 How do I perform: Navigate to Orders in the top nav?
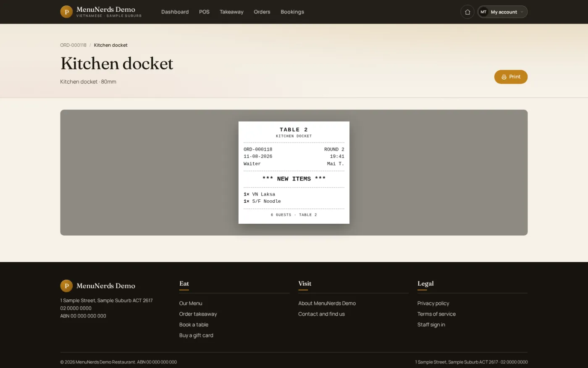click(262, 12)
